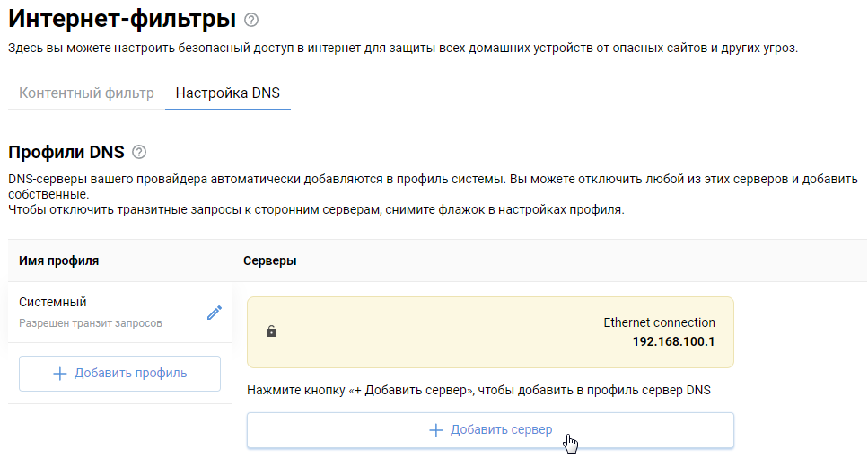Click the Серверы column header

click(x=270, y=260)
